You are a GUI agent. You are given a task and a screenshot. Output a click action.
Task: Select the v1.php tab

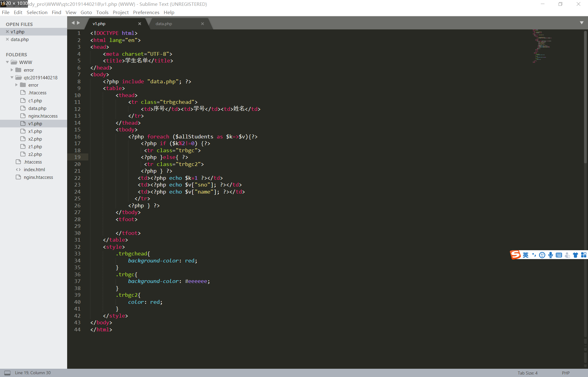[99, 24]
